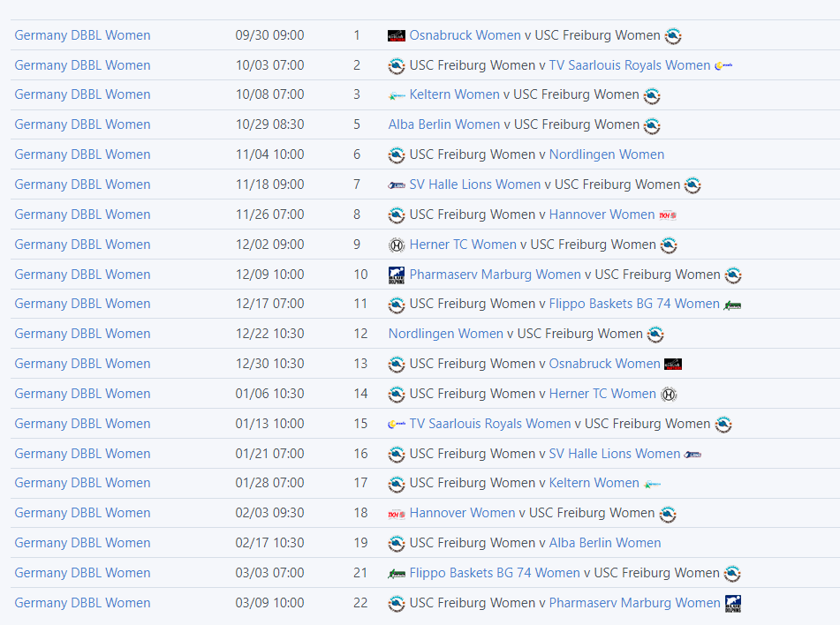Click Flippo Baskets logo in round 11
This screenshot has width=840, height=625.
coord(732,305)
